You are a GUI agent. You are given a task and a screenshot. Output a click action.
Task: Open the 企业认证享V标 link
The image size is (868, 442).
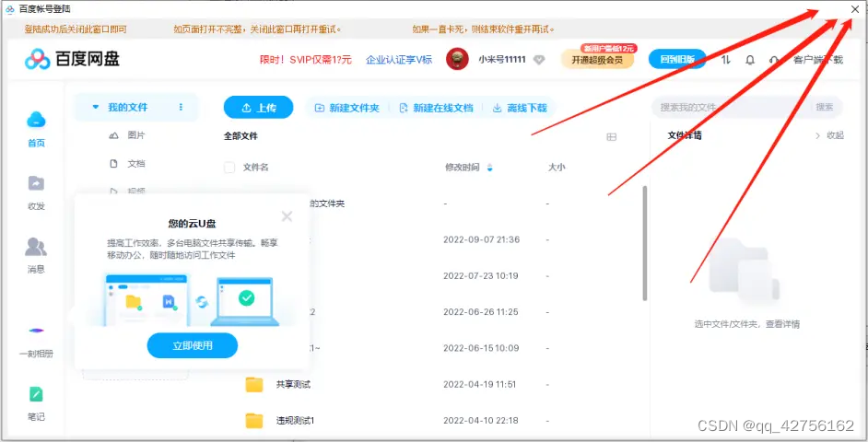[x=399, y=60]
